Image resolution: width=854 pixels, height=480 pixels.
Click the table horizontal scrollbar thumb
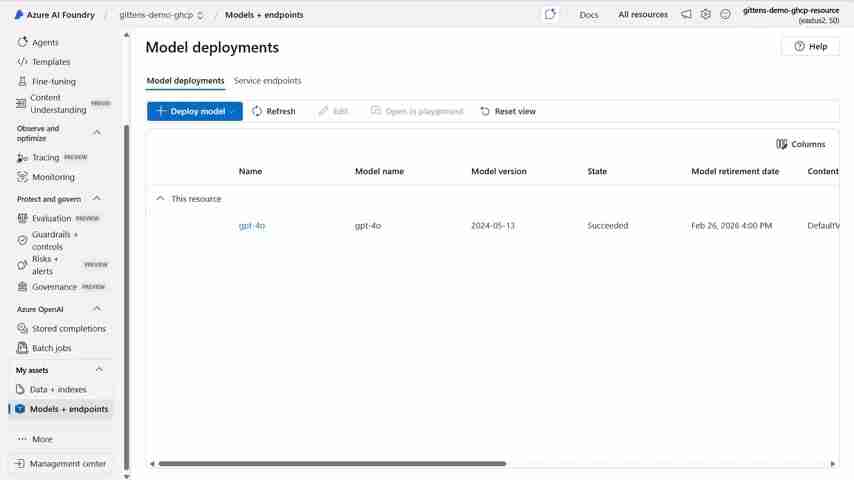332,464
